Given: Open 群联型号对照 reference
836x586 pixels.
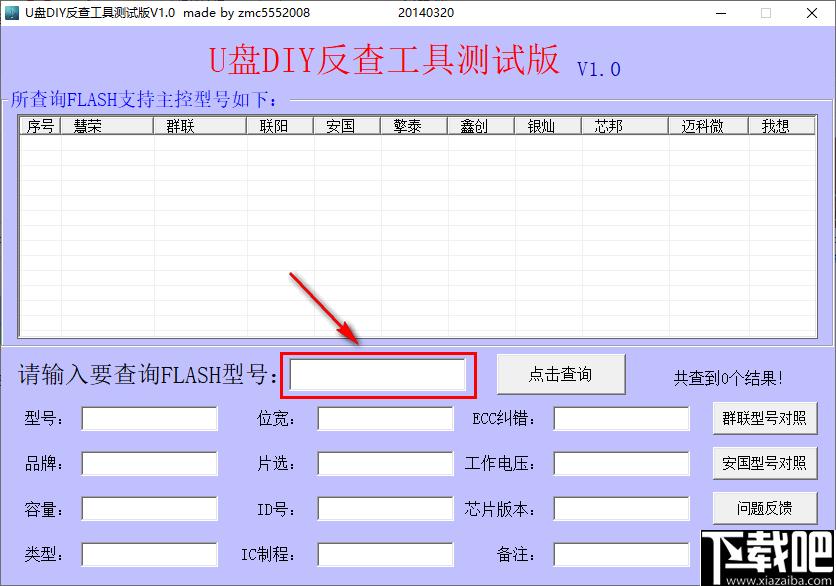Looking at the screenshot, I should pos(765,418).
